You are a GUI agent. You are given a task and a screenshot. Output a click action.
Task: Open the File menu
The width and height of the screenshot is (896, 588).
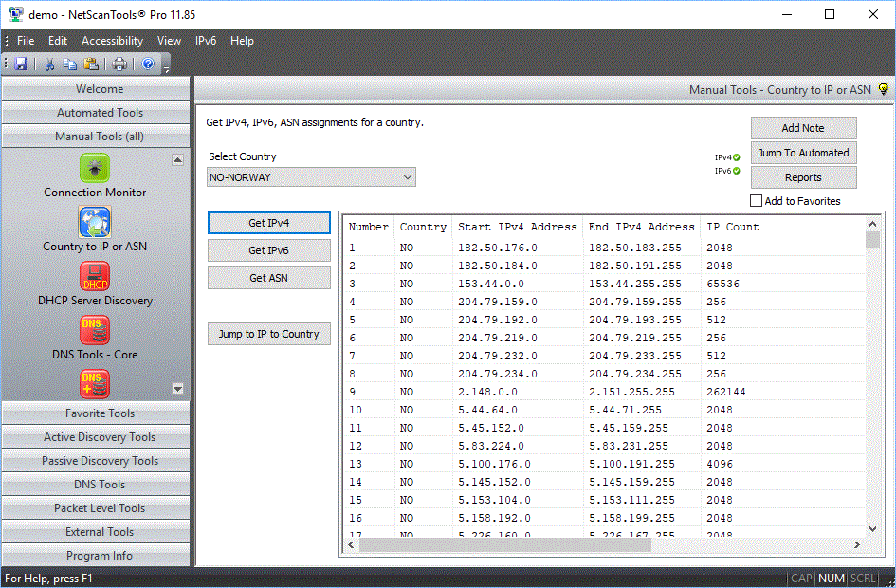[26, 41]
